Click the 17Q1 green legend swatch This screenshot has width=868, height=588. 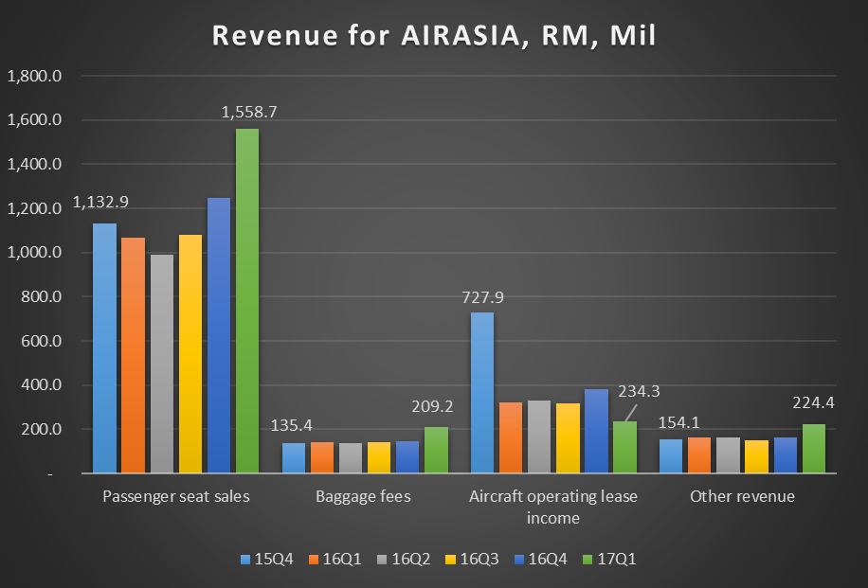click(588, 560)
